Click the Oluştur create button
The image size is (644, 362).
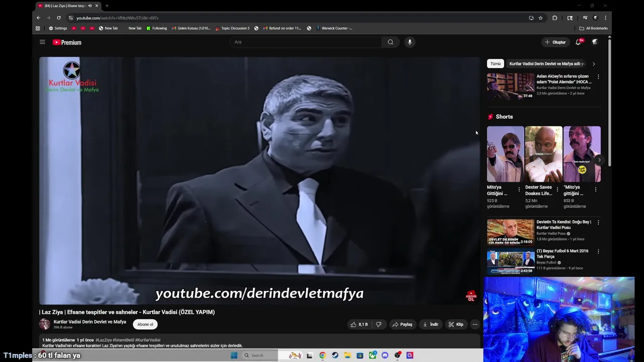click(555, 42)
